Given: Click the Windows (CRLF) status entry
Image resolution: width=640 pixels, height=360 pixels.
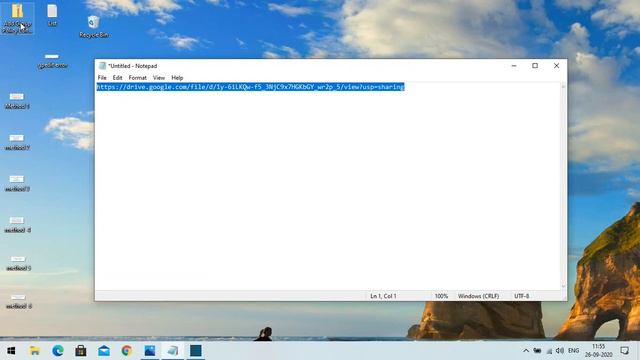Looking at the screenshot, I should point(478,296).
